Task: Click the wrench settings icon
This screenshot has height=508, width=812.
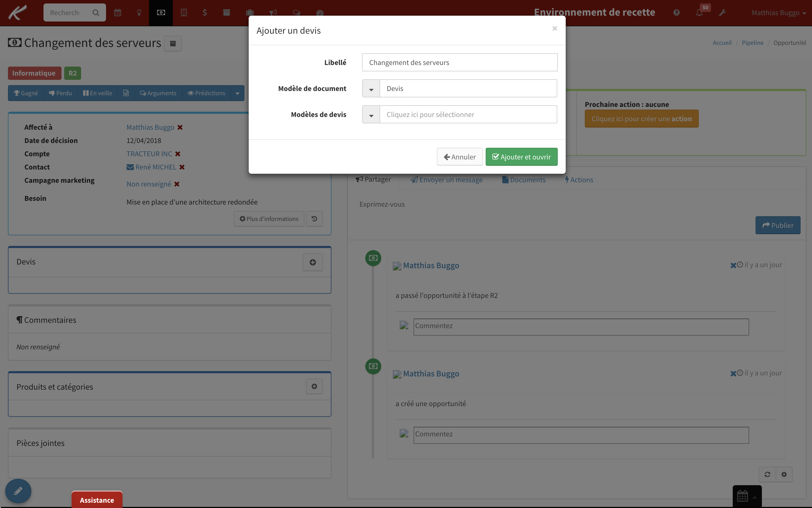Action: tap(722, 13)
